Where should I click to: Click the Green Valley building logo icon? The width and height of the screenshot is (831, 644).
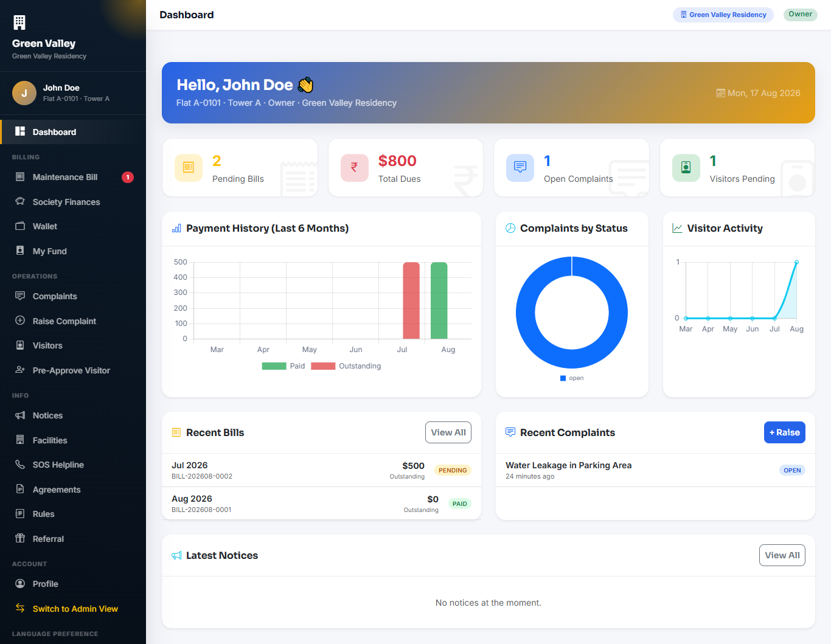(x=19, y=23)
